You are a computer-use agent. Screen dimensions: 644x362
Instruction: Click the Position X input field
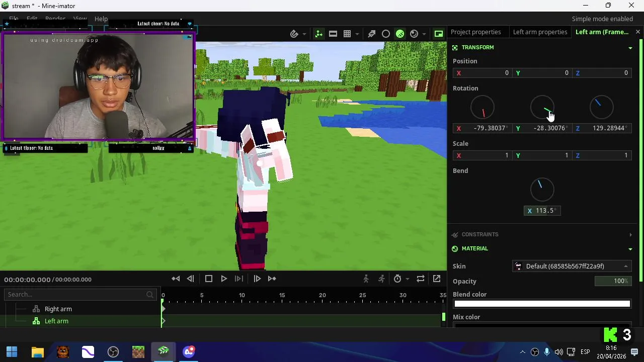pos(482,73)
